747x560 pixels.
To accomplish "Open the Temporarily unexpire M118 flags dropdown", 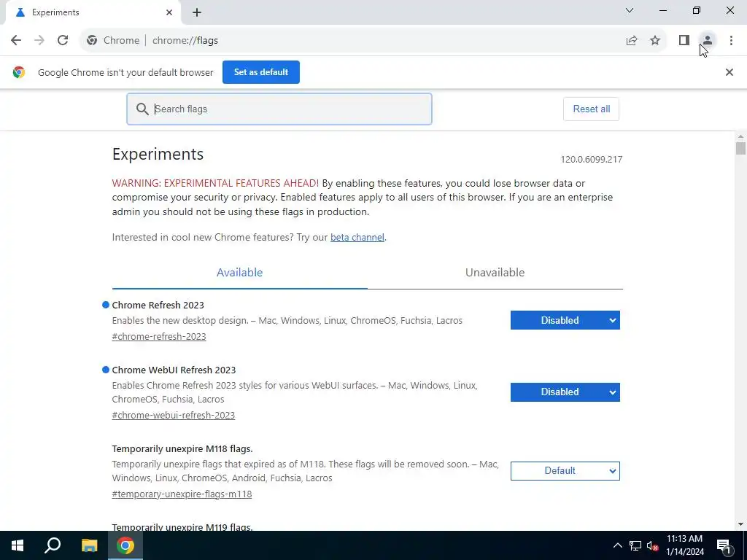I will 565,471.
